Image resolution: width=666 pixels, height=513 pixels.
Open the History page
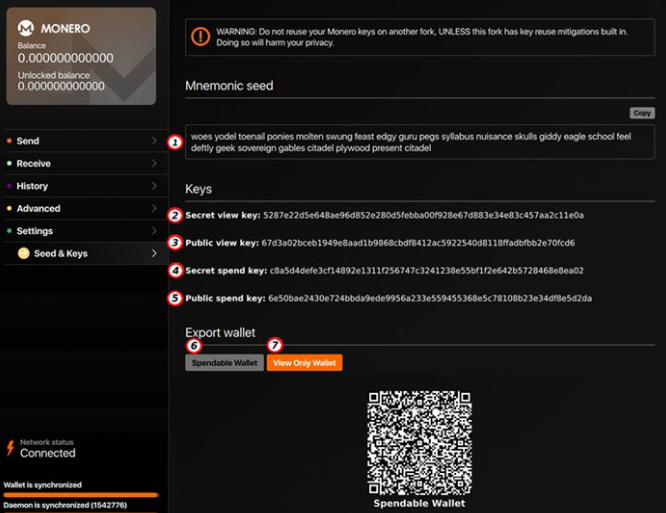pos(32,186)
